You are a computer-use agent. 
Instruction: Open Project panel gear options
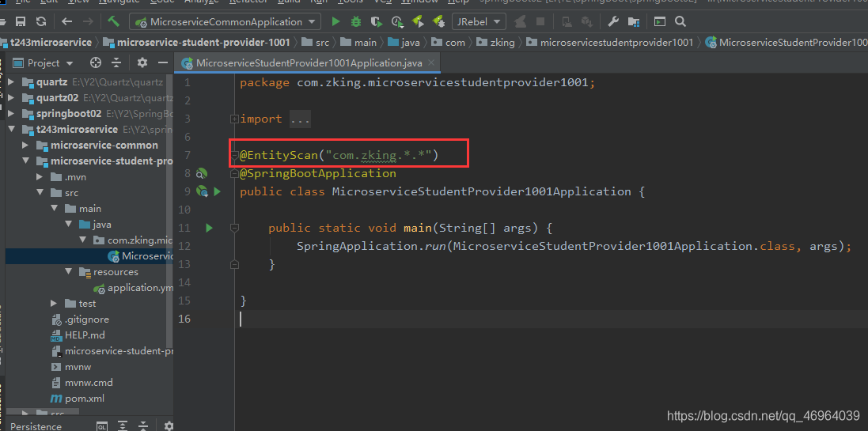click(142, 62)
